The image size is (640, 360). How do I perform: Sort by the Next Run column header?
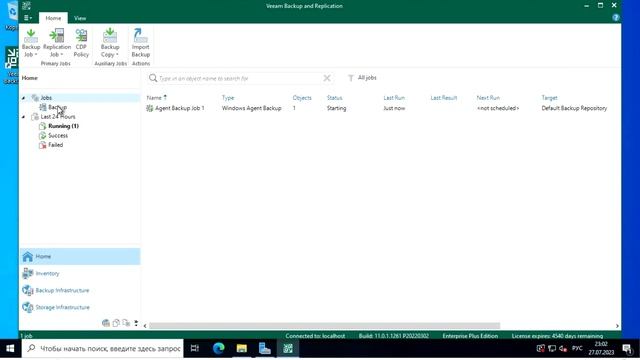pyautogui.click(x=488, y=98)
